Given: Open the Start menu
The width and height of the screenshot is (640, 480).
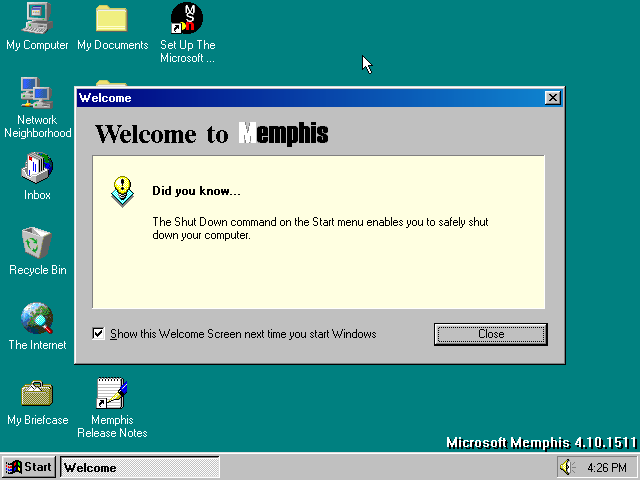Looking at the screenshot, I should [x=28, y=467].
